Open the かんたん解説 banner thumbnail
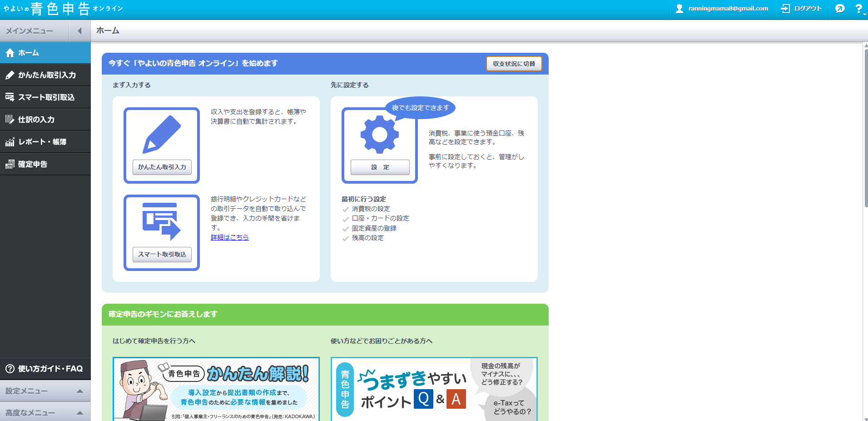This screenshot has width=868, height=421. (216, 389)
